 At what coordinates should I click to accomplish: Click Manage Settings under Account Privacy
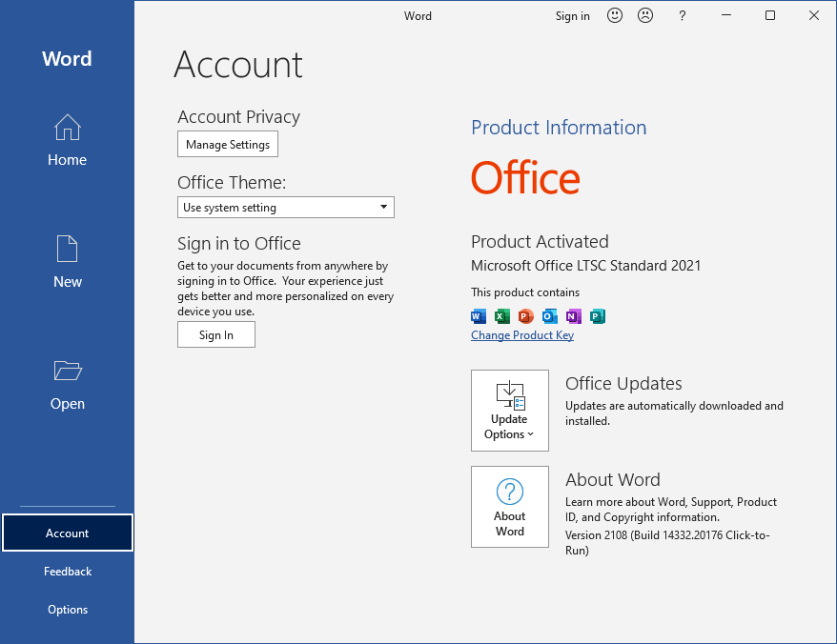[x=228, y=144]
